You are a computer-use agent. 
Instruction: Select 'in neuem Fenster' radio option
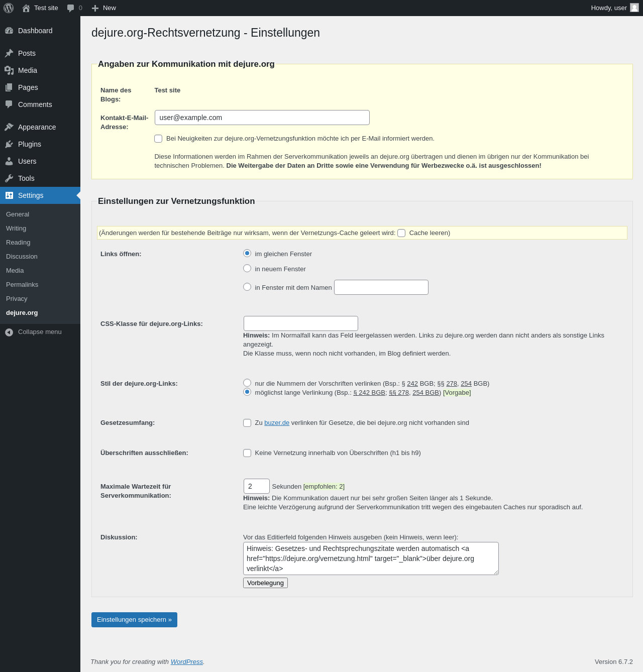click(247, 268)
